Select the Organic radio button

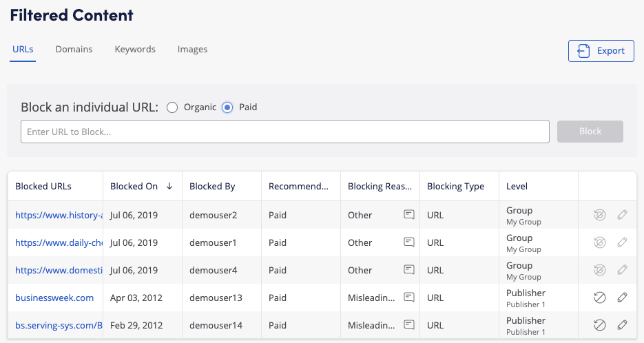[172, 107]
